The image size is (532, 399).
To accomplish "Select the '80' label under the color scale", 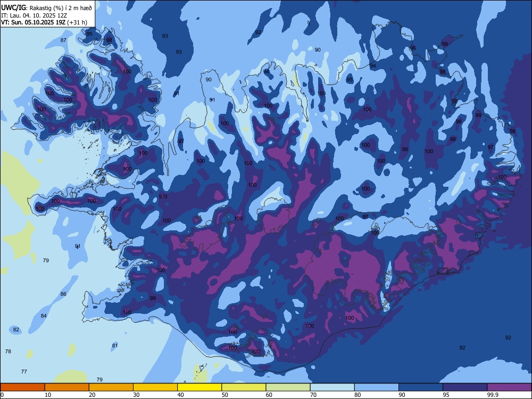I will (x=358, y=395).
